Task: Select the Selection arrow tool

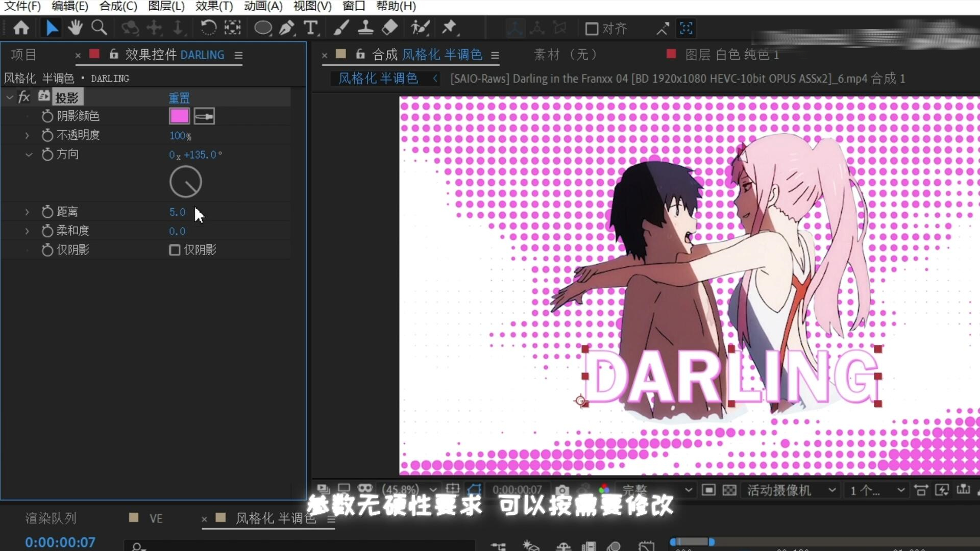Action: point(52,28)
